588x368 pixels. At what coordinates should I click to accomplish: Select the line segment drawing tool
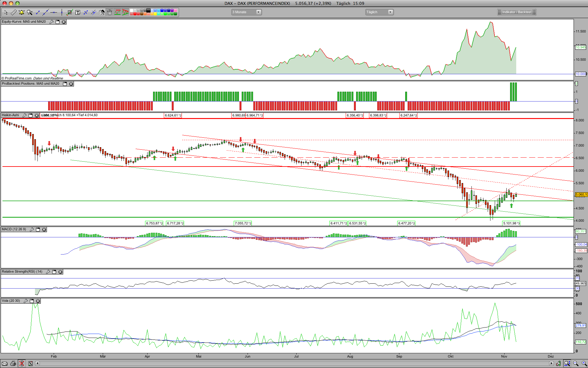coord(38,12)
